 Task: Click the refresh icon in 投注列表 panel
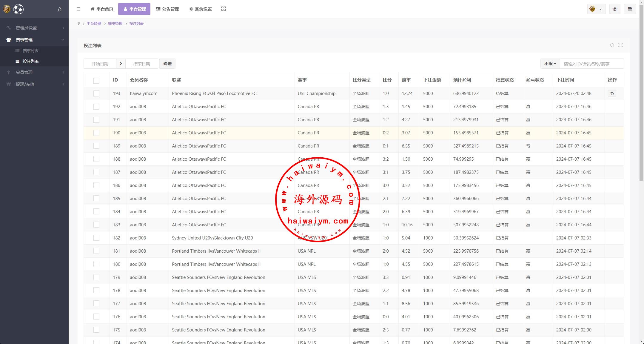click(x=612, y=45)
